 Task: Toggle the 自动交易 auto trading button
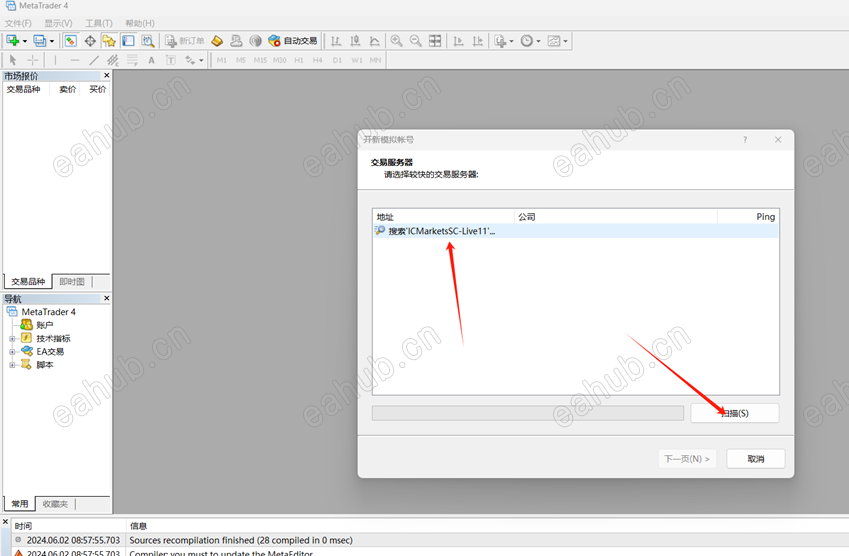click(x=293, y=41)
